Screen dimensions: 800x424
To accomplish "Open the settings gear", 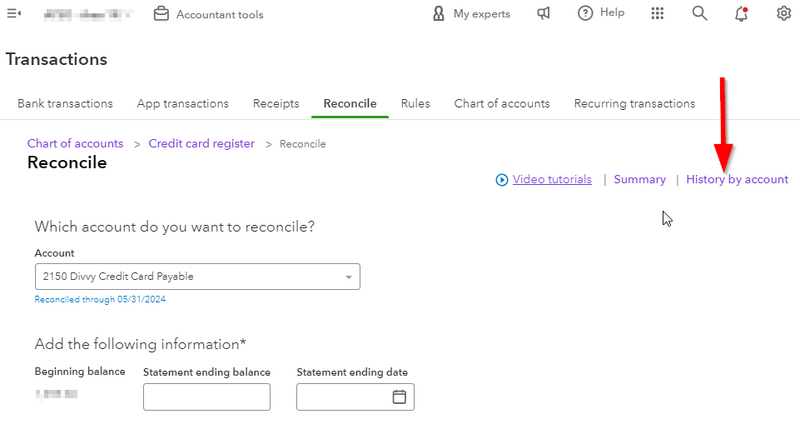I will coord(784,14).
